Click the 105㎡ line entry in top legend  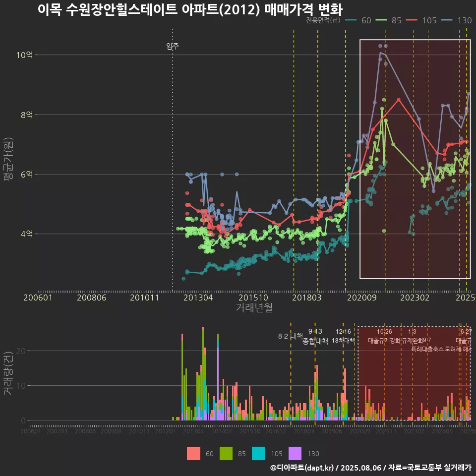click(421, 20)
